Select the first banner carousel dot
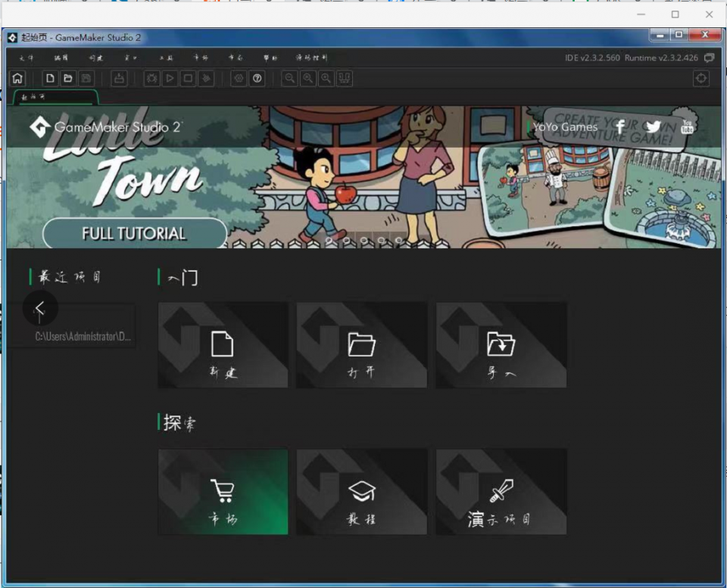Viewport: 727px width, 588px height. click(x=329, y=241)
